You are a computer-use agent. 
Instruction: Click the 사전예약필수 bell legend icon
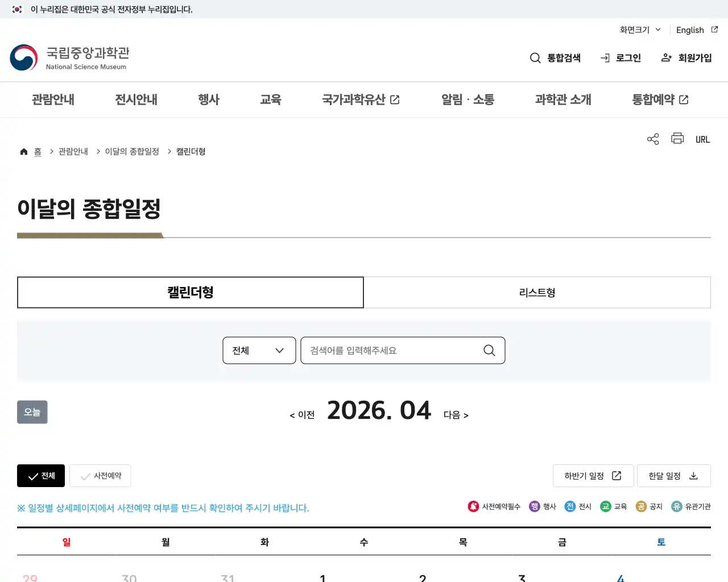tap(474, 506)
